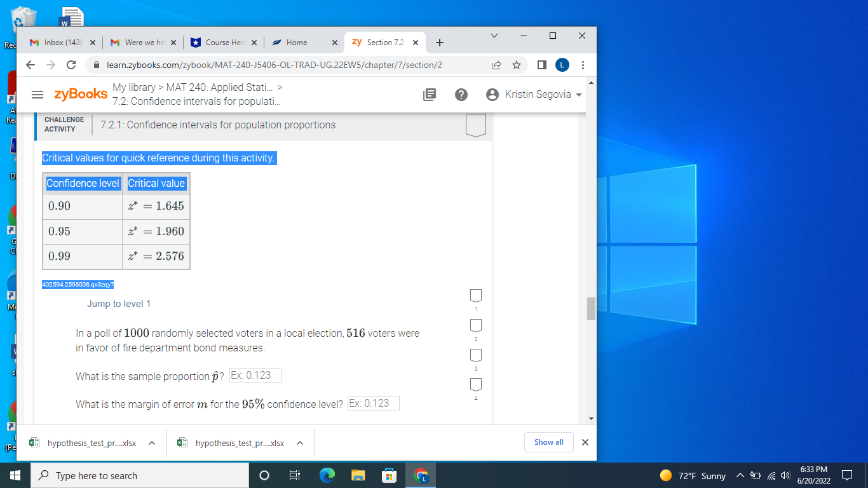Bookmark the page with the star icon
The width and height of the screenshot is (868, 488).
516,65
